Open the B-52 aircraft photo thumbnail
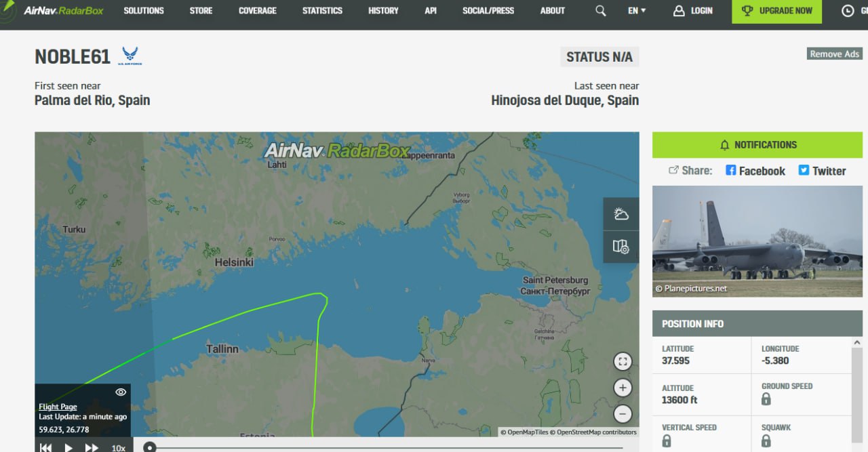Image resolution: width=868 pixels, height=452 pixels. 757,241
